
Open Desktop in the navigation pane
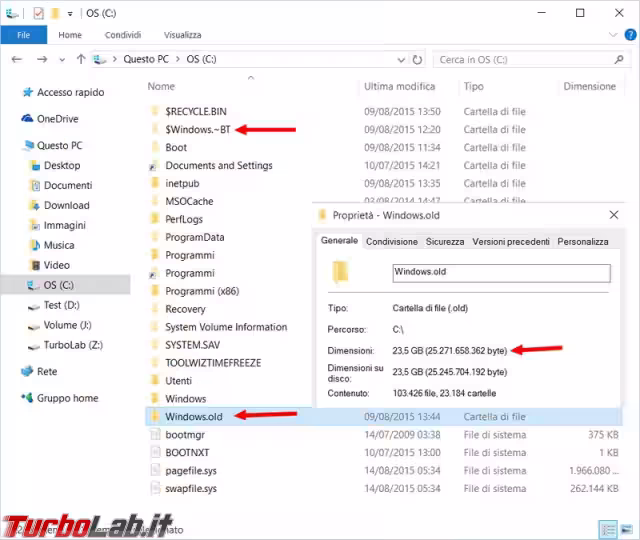(x=62, y=166)
